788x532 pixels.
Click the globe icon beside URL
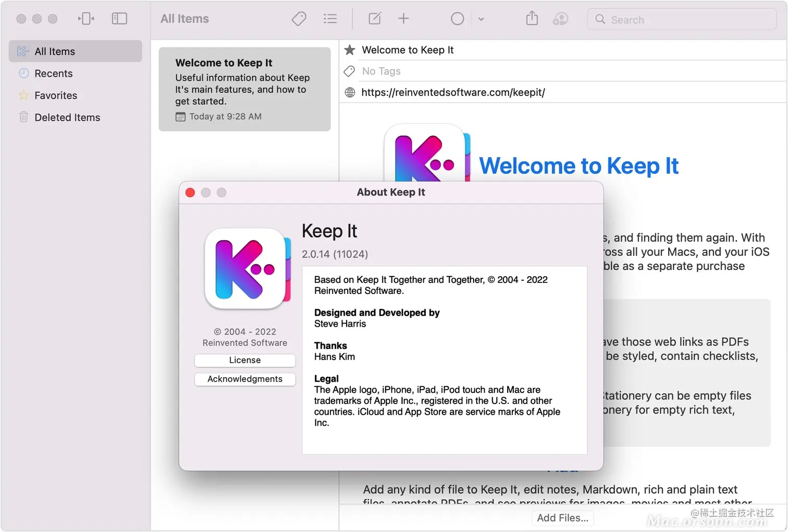pos(350,92)
